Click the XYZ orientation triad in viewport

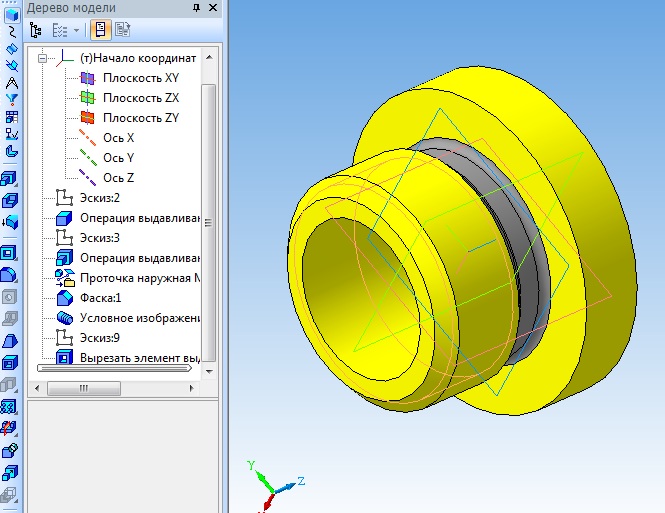click(x=276, y=487)
